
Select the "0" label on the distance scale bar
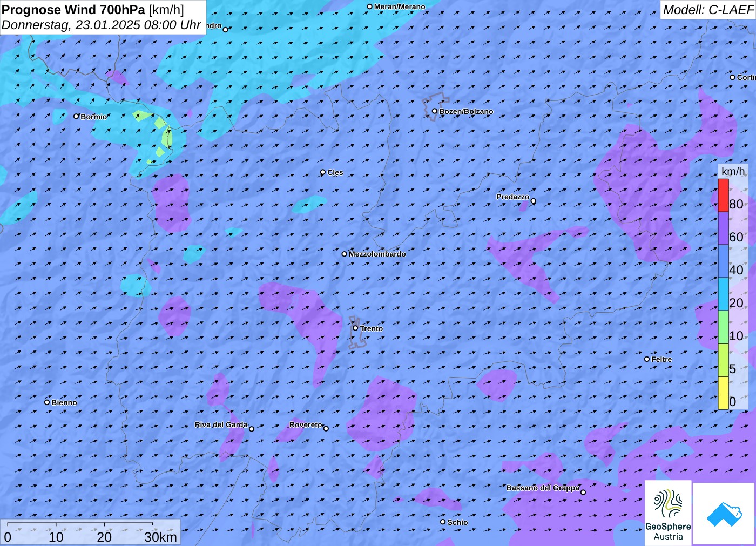pyautogui.click(x=8, y=537)
